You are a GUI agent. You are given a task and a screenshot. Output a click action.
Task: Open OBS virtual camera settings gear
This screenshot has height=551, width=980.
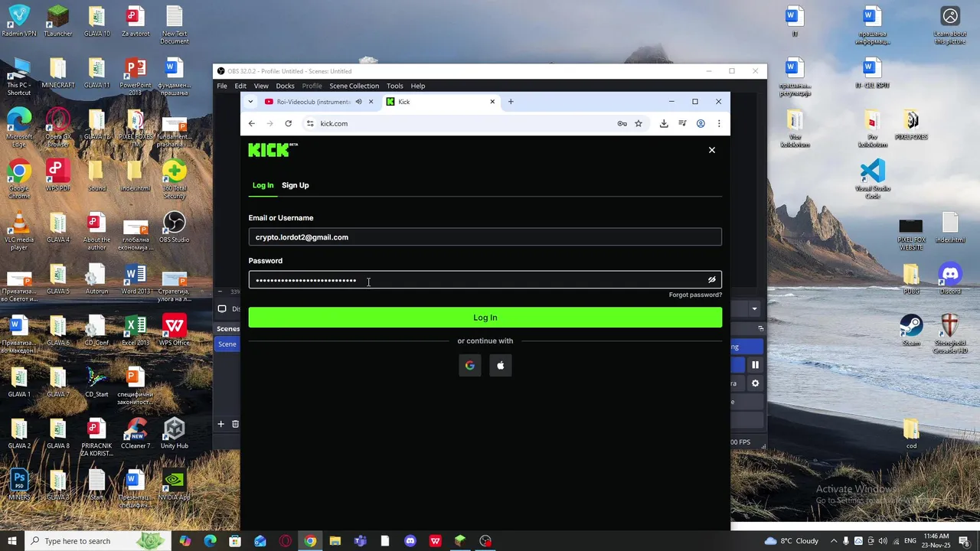(755, 383)
